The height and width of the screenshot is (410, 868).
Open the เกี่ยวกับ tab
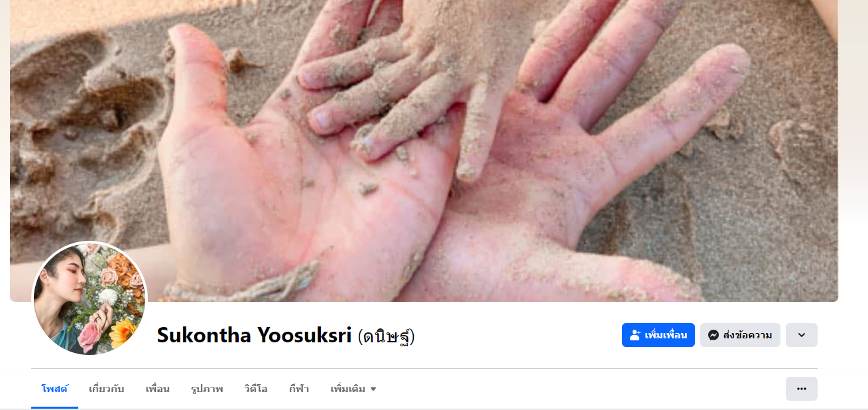coord(106,389)
